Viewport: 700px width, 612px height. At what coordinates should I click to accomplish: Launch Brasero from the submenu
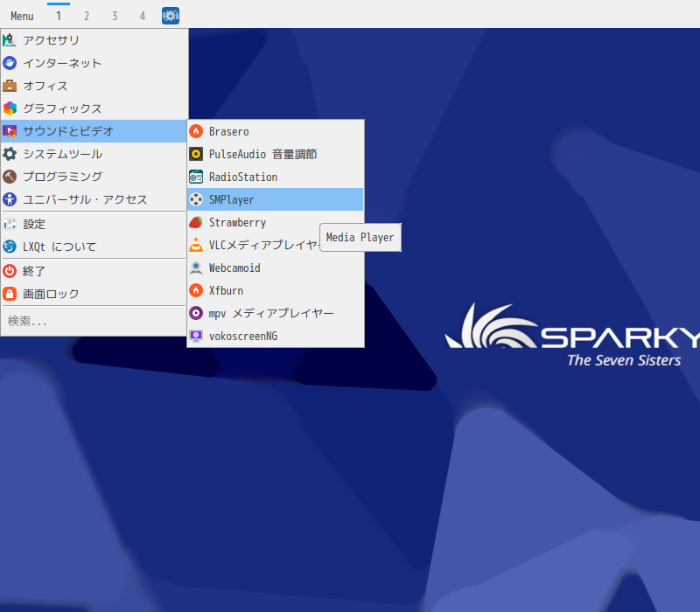276,131
